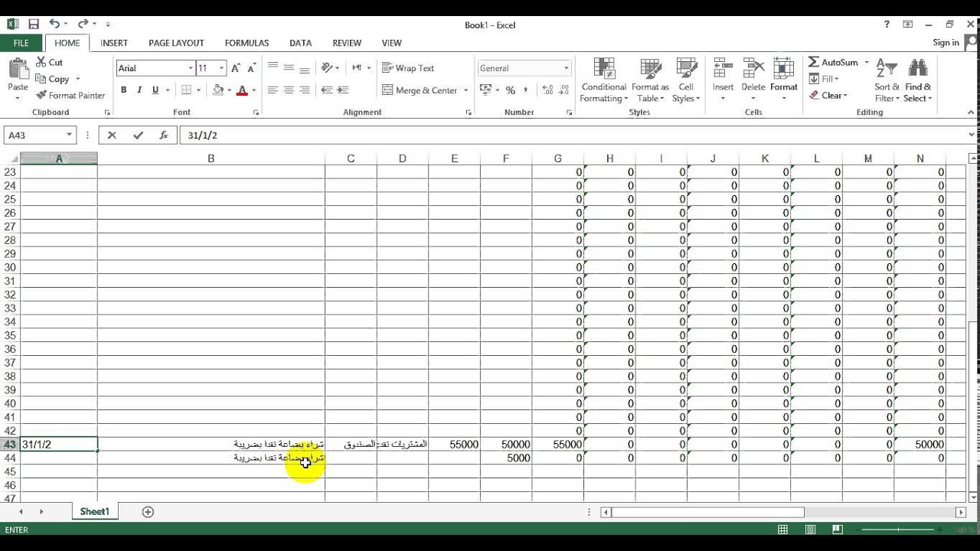Screen dimensions: 980x551
Task: Click the Orientation text rotation icon
Action: point(328,68)
